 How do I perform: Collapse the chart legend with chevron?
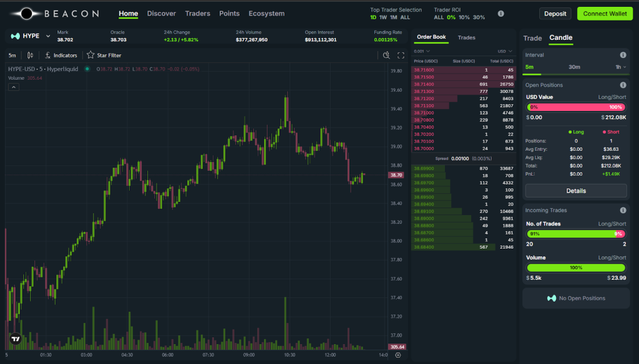pyautogui.click(x=13, y=87)
